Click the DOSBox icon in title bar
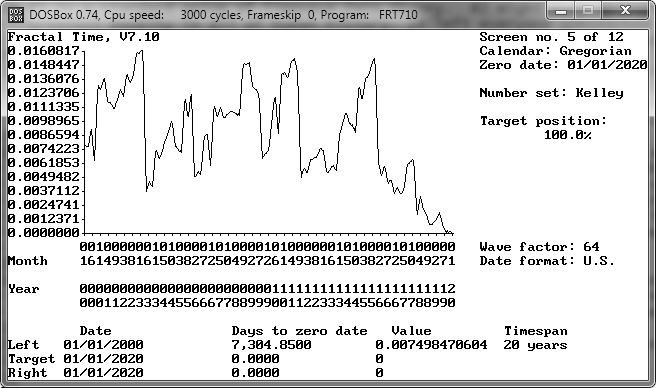This screenshot has width=656, height=388. [x=16, y=15]
